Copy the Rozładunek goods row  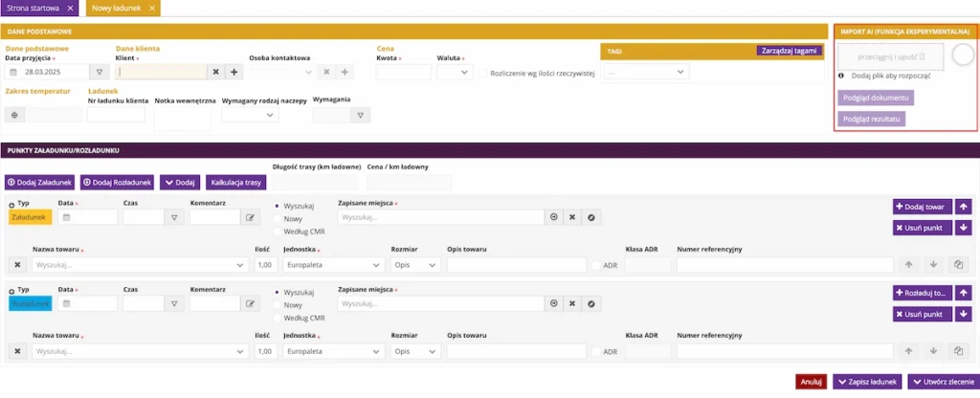coord(958,351)
